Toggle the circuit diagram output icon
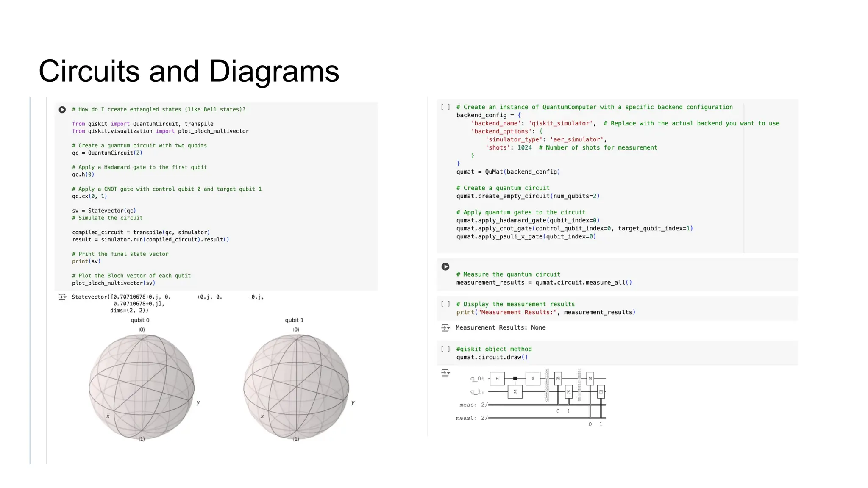The height and width of the screenshot is (488, 868). click(x=445, y=373)
